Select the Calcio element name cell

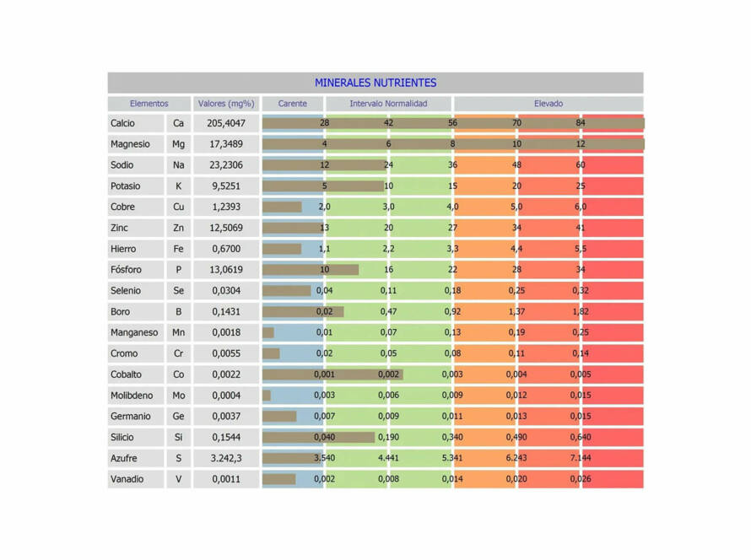tap(136, 123)
